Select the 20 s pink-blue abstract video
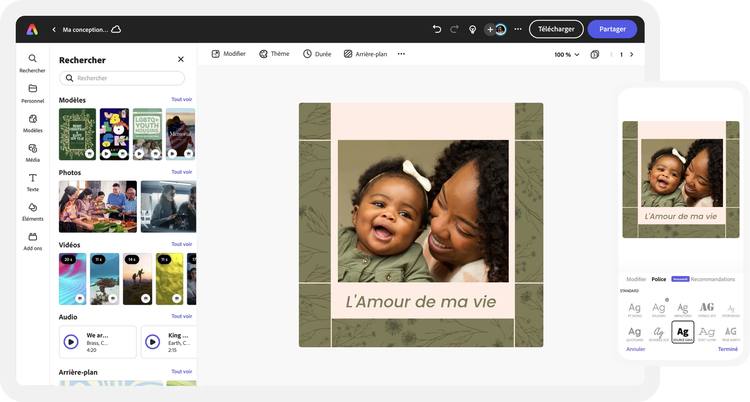The width and height of the screenshot is (750, 402). [x=73, y=279]
